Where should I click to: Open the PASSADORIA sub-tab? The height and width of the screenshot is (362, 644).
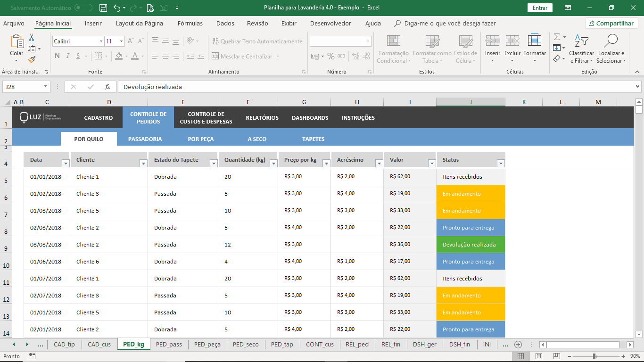[145, 139]
